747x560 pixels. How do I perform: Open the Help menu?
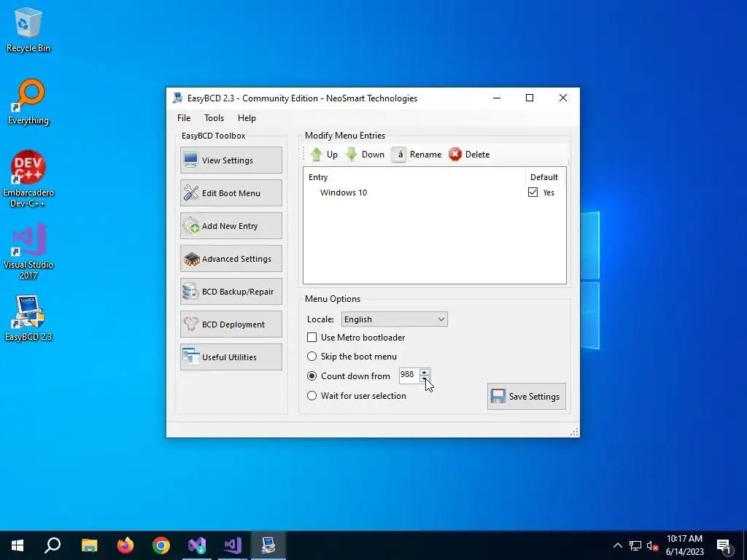pyautogui.click(x=247, y=118)
